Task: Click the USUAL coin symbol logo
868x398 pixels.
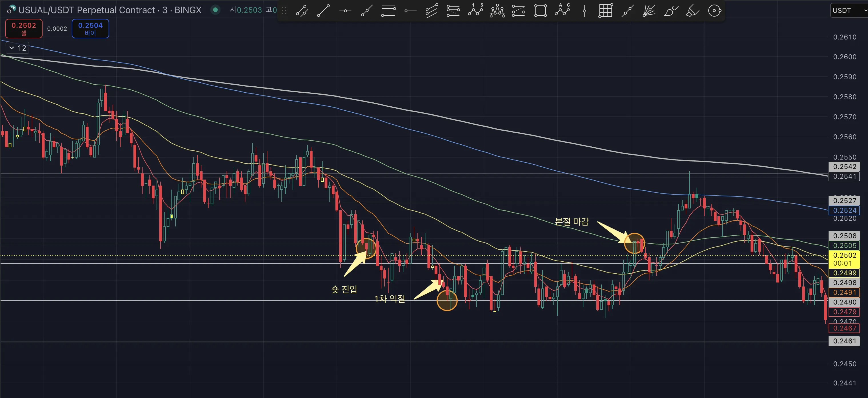Action: [x=11, y=9]
